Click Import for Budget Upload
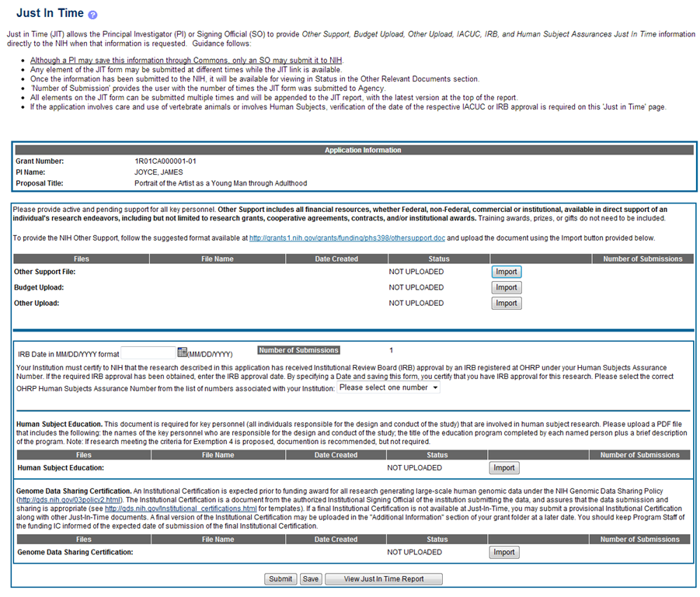 [506, 287]
